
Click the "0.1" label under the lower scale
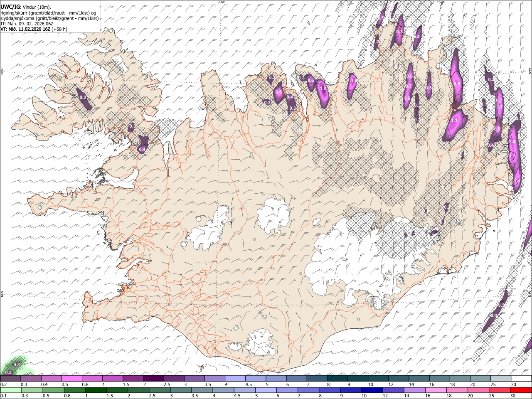pos(3,396)
